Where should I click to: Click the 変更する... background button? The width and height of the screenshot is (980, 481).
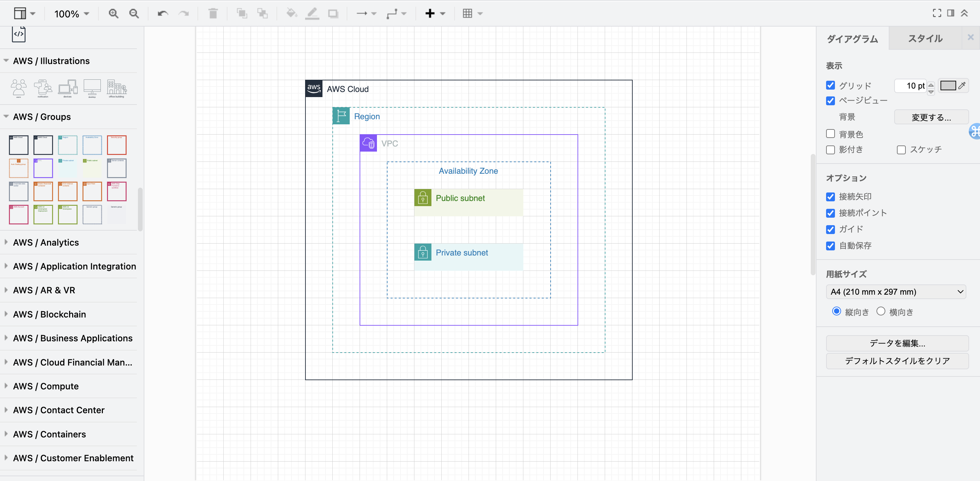[x=931, y=117]
